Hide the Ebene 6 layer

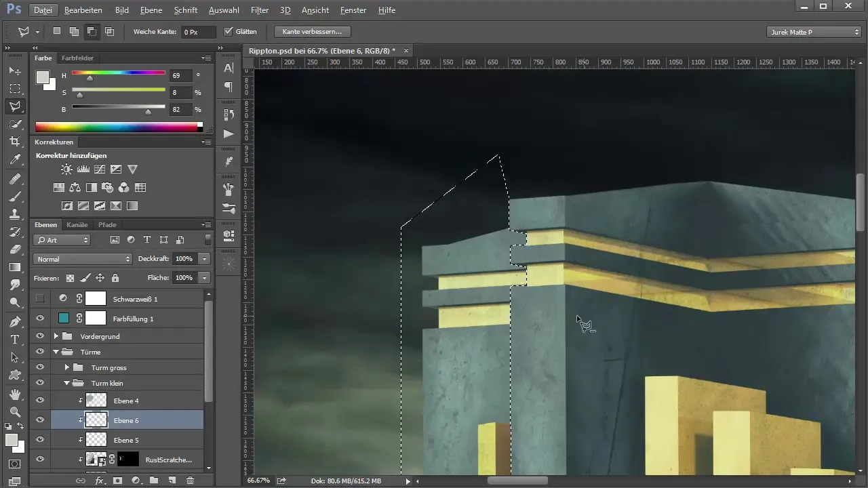[40, 420]
